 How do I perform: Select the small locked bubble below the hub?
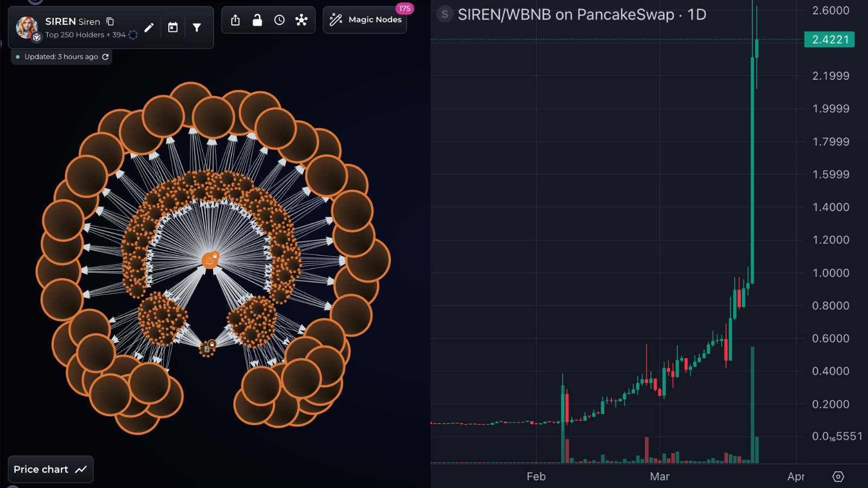(x=207, y=348)
